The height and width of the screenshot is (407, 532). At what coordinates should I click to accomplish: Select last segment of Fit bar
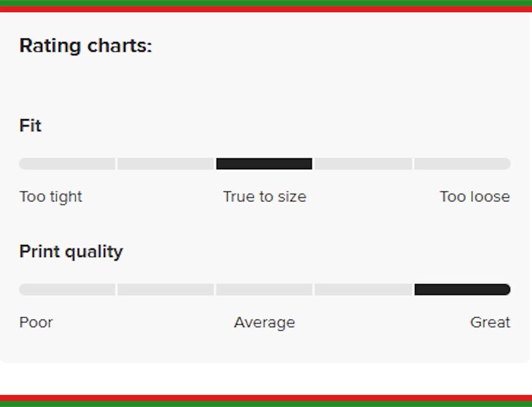point(462,164)
